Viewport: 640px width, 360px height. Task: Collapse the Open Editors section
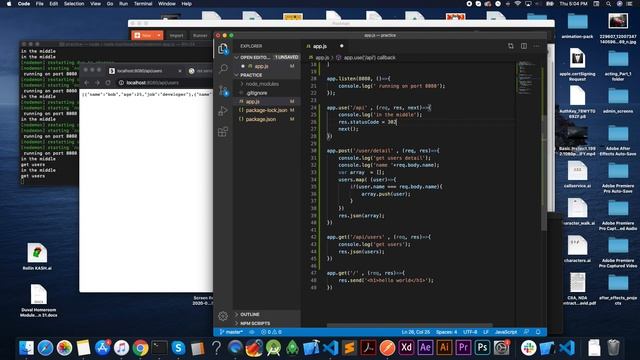236,58
